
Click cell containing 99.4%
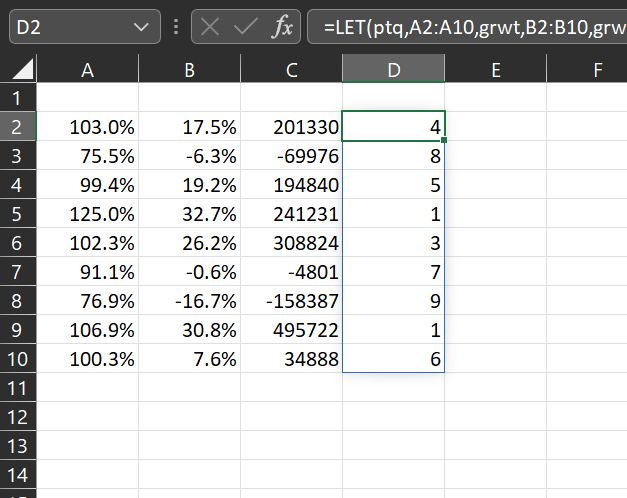88,184
